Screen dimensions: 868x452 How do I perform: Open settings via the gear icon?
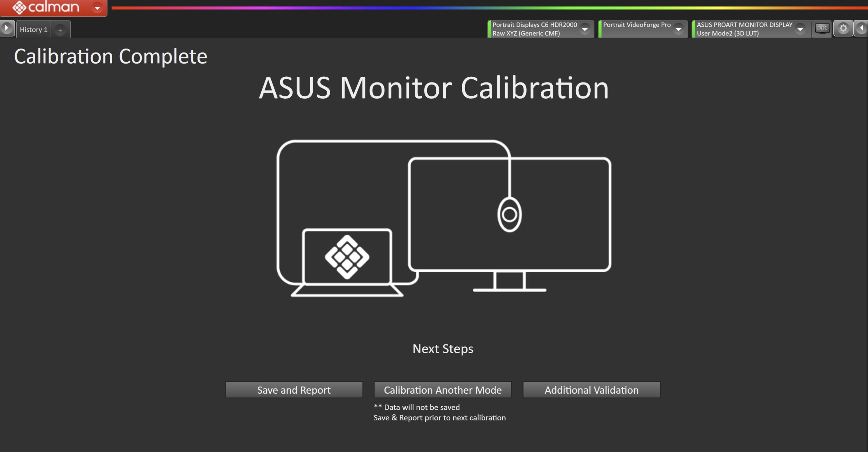click(843, 28)
